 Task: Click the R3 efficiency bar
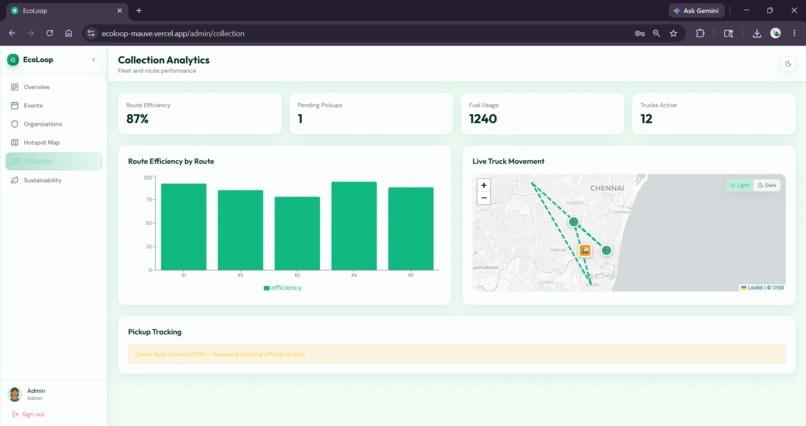tap(297, 233)
